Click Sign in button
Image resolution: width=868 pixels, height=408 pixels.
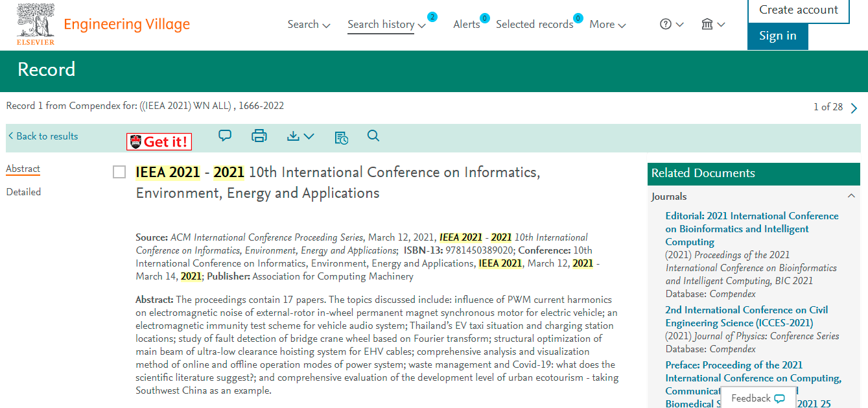click(778, 36)
